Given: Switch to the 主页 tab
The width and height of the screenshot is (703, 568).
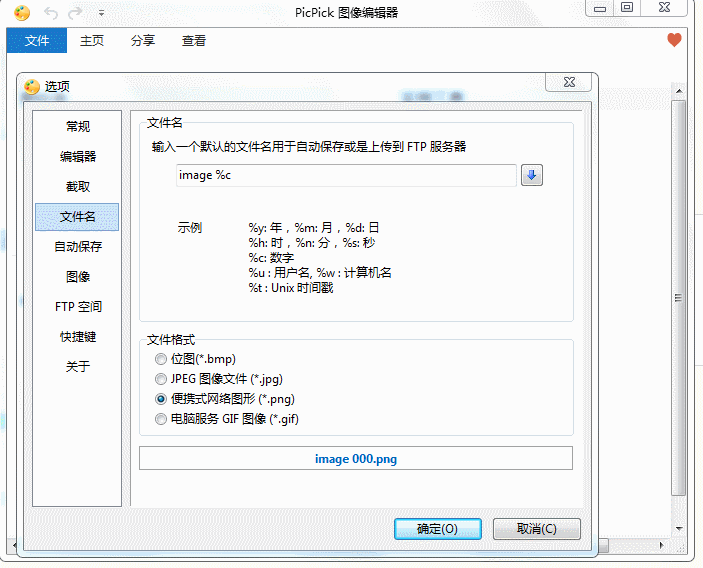Looking at the screenshot, I should pos(92,40).
